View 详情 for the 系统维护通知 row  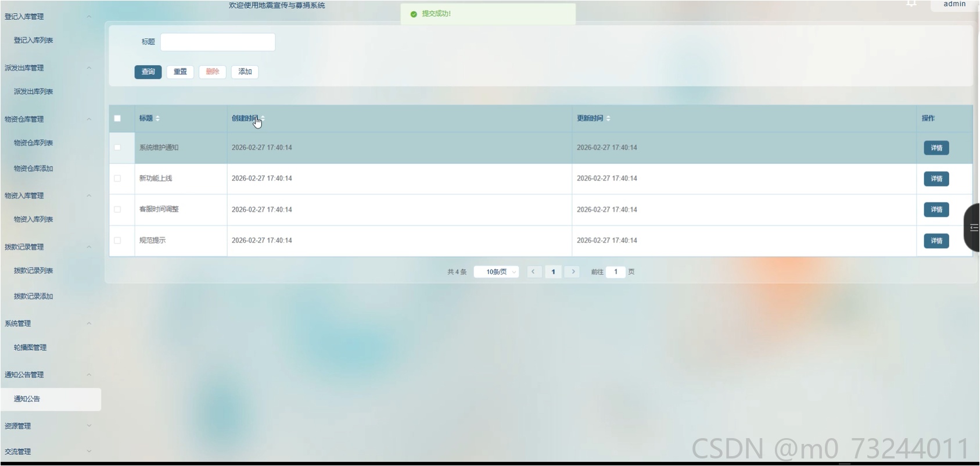936,148
